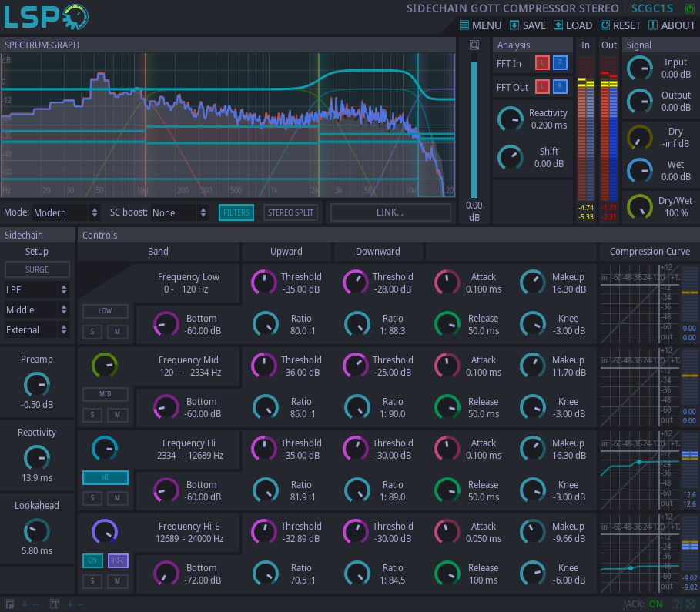Click the minus next to the window scaling icon
The height and width of the screenshot is (612, 700).
[35, 604]
